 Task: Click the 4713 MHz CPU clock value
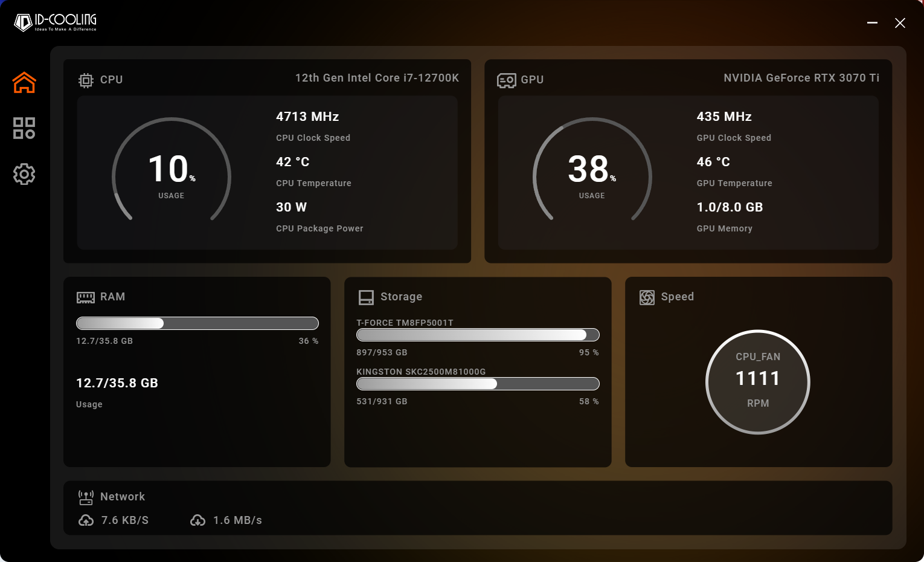coord(307,117)
